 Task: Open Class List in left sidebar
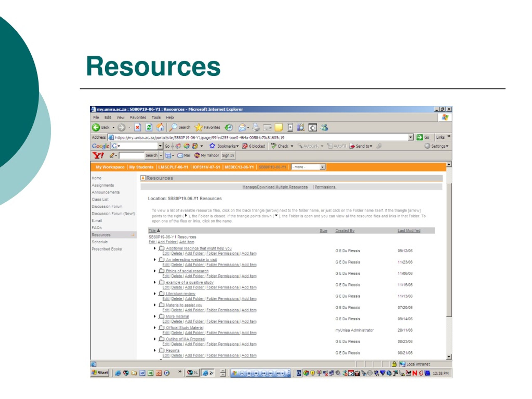(100, 199)
